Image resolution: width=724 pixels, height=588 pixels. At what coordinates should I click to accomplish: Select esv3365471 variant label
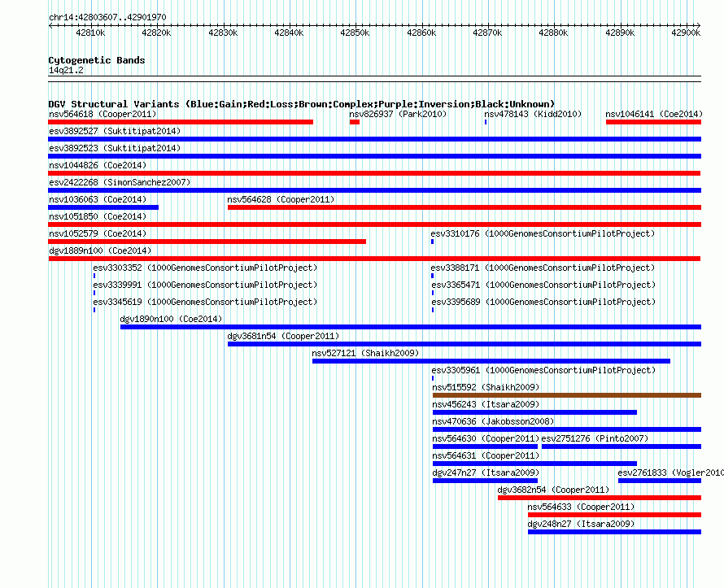tap(543, 285)
